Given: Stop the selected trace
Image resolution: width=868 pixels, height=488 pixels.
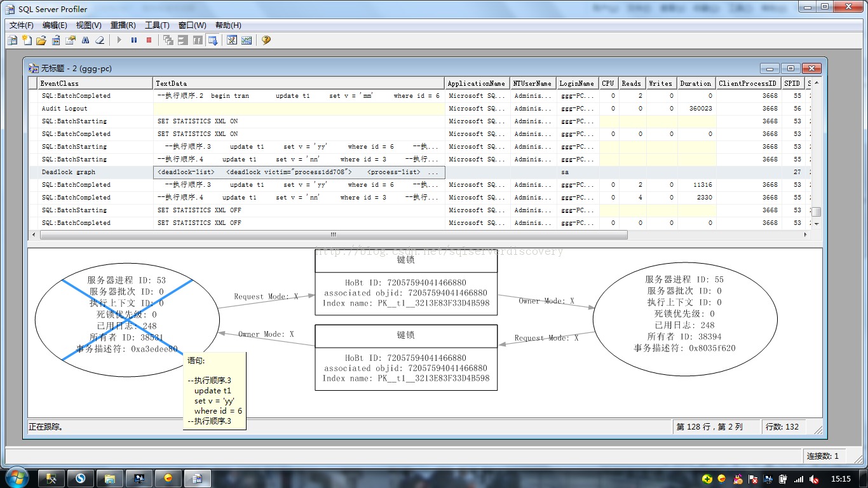Looking at the screenshot, I should 149,40.
